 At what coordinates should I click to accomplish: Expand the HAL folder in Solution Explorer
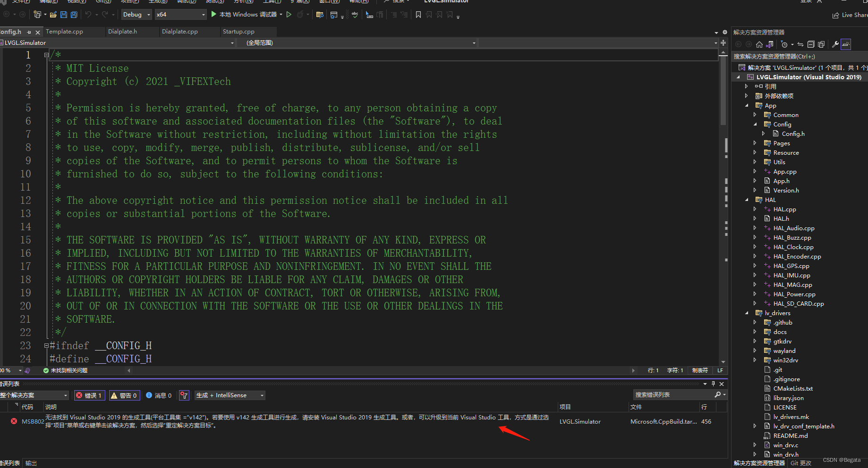[746, 200]
